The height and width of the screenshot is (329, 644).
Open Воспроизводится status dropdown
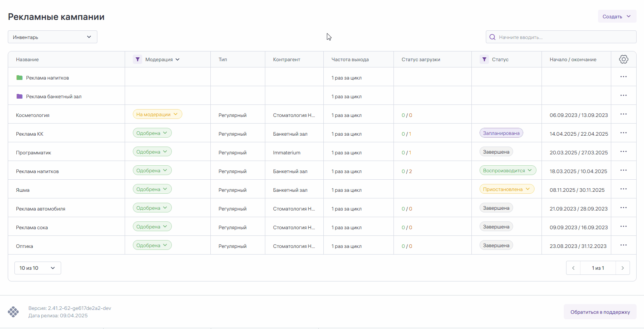(x=507, y=170)
